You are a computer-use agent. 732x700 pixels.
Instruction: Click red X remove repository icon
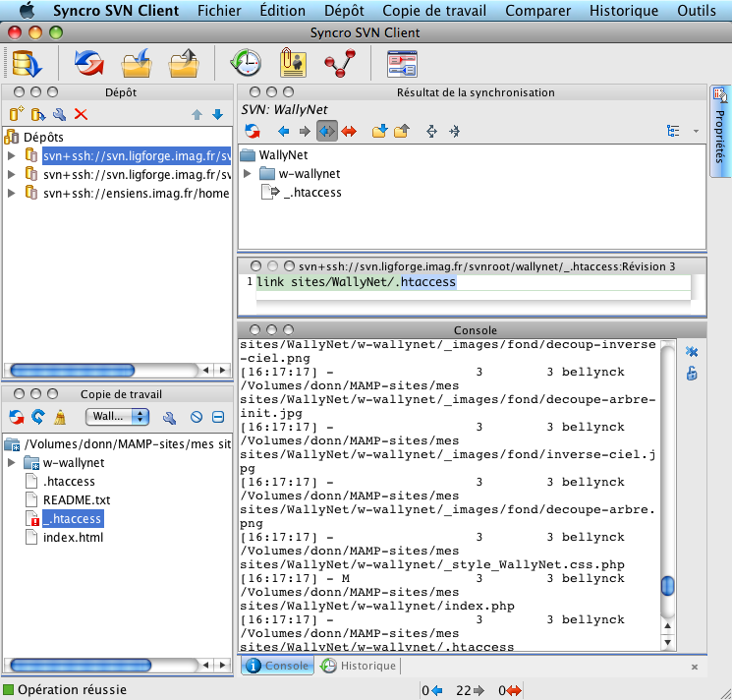click(81, 114)
